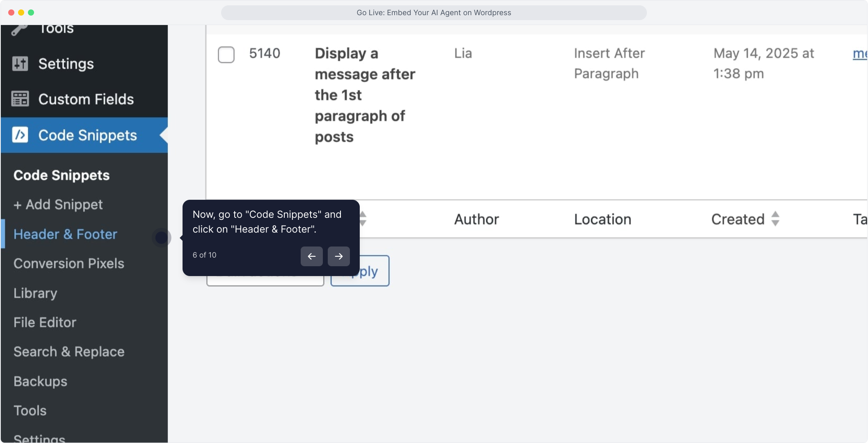The image size is (868, 443).
Task: Go back to previous tour step
Action: 311,256
